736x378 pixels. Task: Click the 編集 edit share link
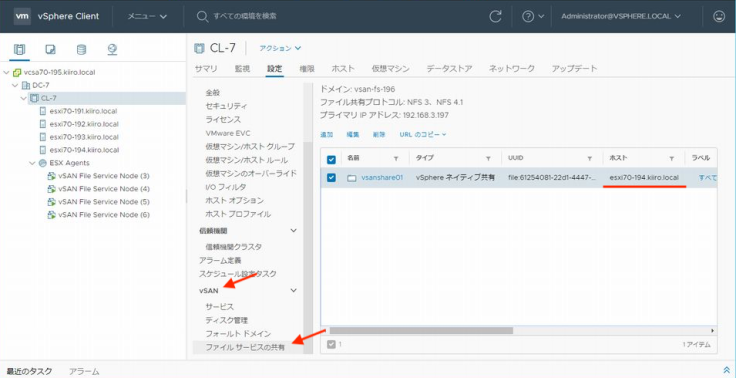(353, 134)
